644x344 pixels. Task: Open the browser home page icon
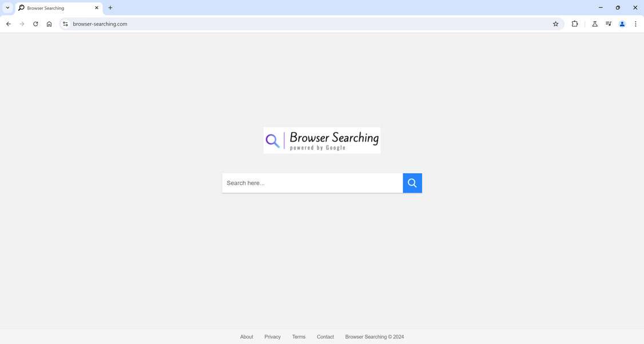tap(49, 23)
